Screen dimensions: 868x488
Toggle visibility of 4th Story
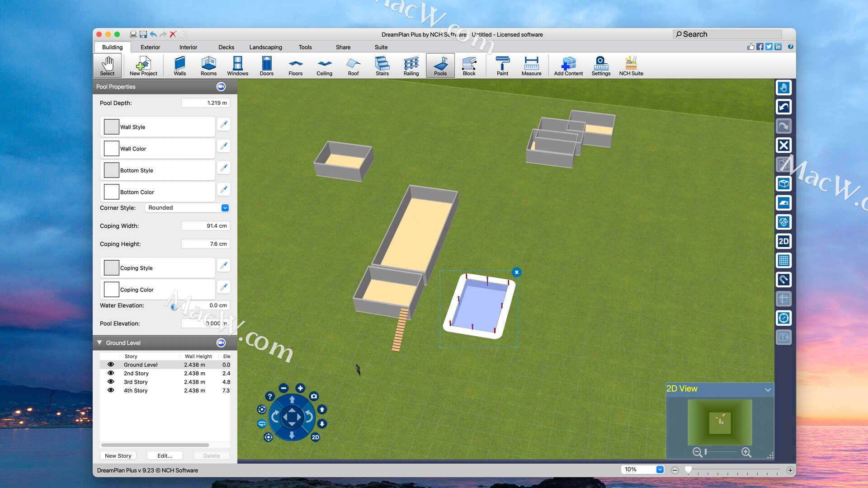pyautogui.click(x=110, y=390)
